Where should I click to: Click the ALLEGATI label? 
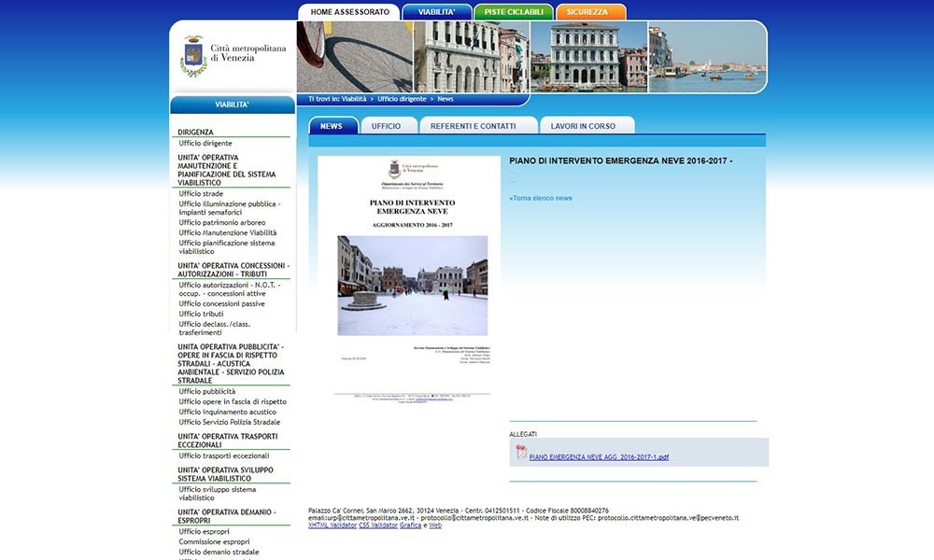click(x=523, y=434)
